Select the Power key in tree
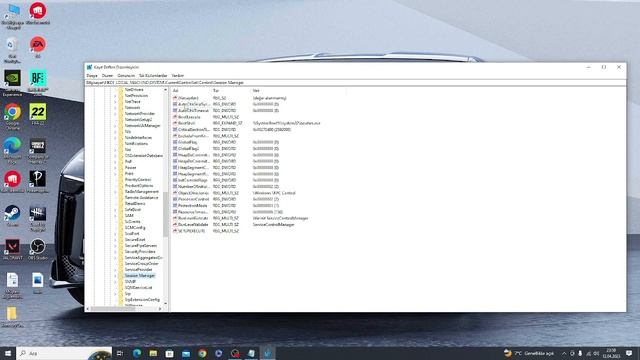This screenshot has width=640, height=360. [x=130, y=168]
